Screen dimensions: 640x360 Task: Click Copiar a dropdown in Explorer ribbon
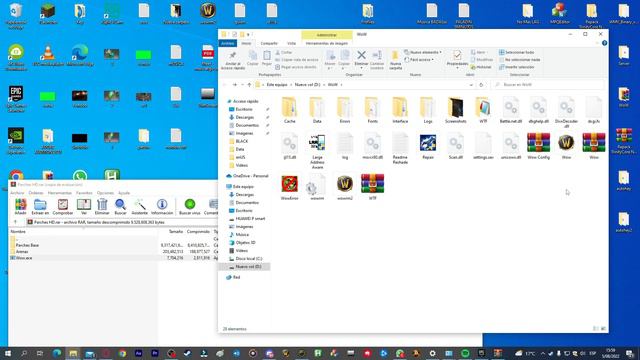pos(344,60)
